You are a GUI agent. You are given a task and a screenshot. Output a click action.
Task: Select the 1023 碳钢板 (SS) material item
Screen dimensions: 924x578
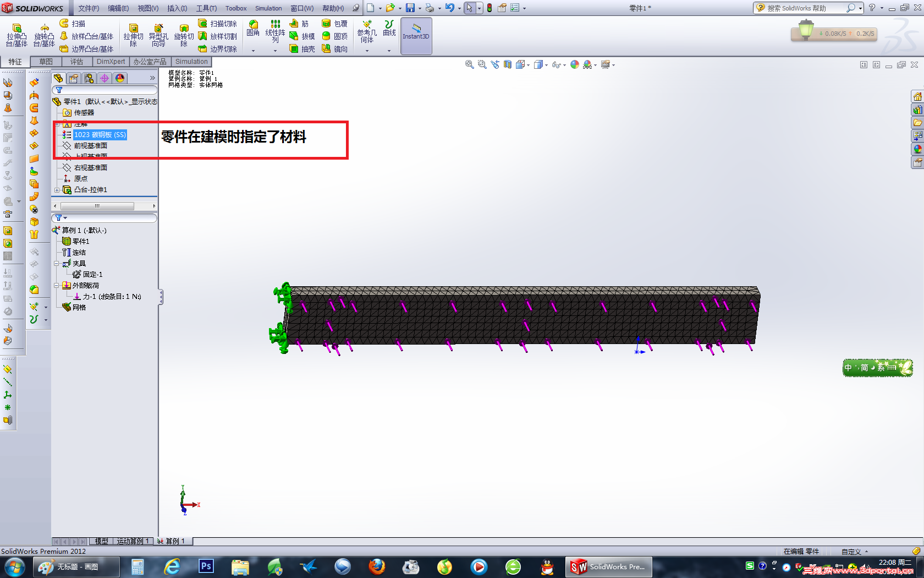(100, 135)
